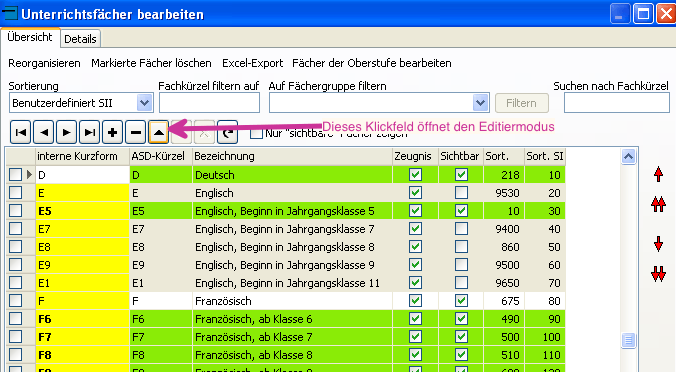Click the F6 ASD-Kürzel cell

click(x=161, y=319)
